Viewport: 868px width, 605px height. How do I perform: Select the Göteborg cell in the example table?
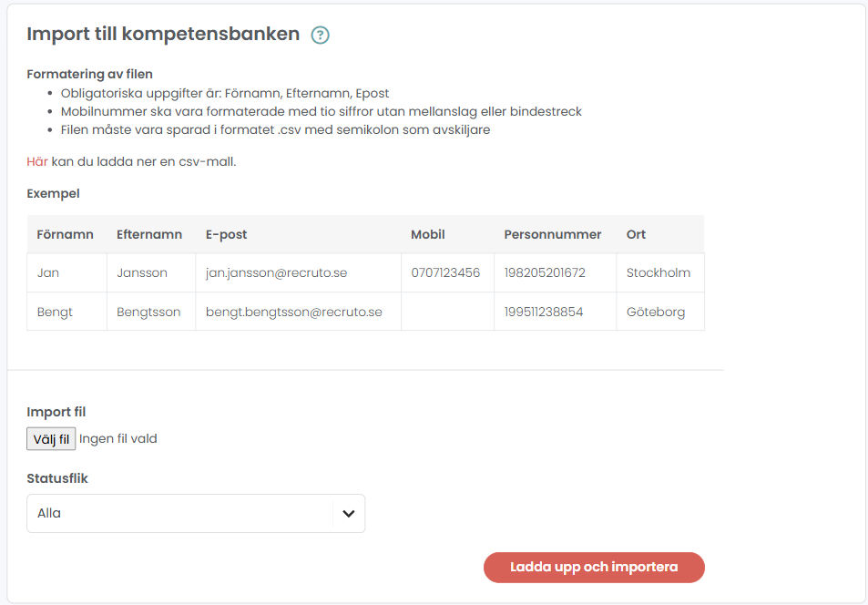coord(660,312)
